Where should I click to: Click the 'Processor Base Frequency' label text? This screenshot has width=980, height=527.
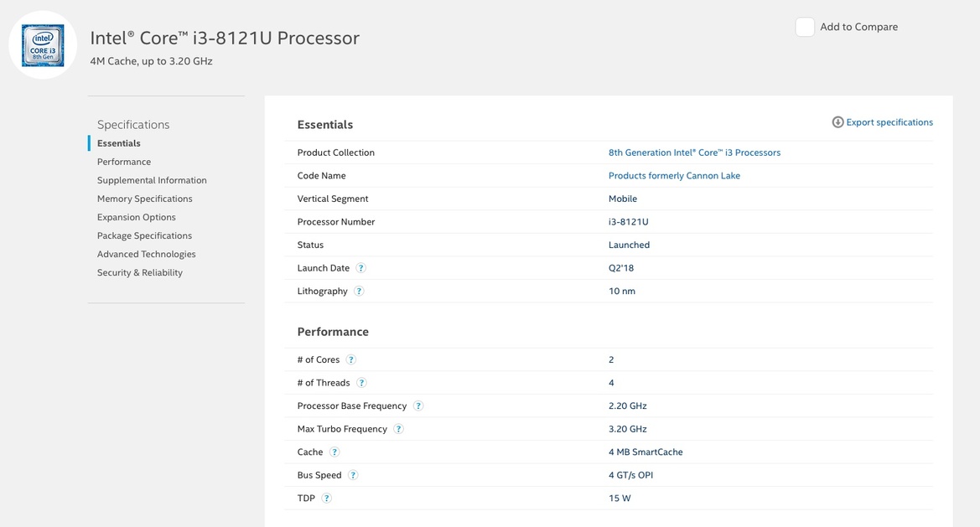[x=352, y=406]
